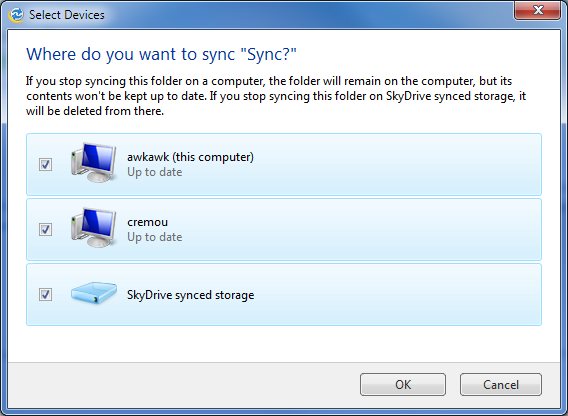This screenshot has height=416, width=568.
Task: Dismiss the dialog using Cancel
Action: click(501, 384)
